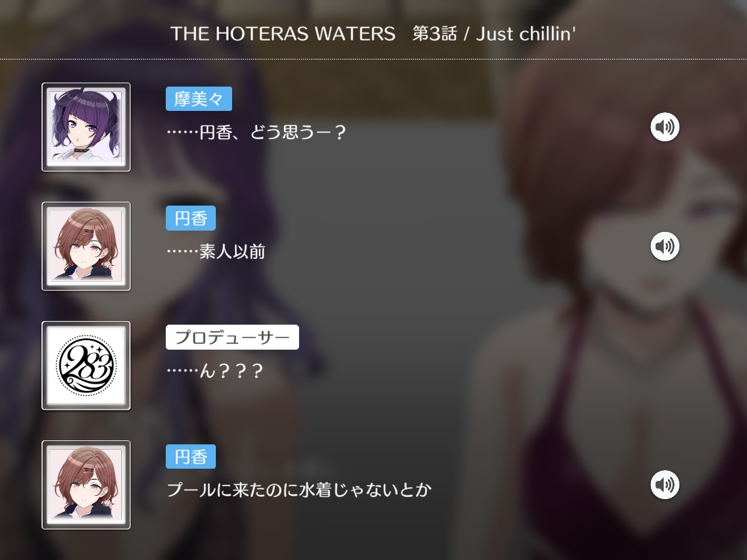Play voice for Mamimi's '円香、どう思うー？' line
747x560 pixels.
(x=664, y=127)
